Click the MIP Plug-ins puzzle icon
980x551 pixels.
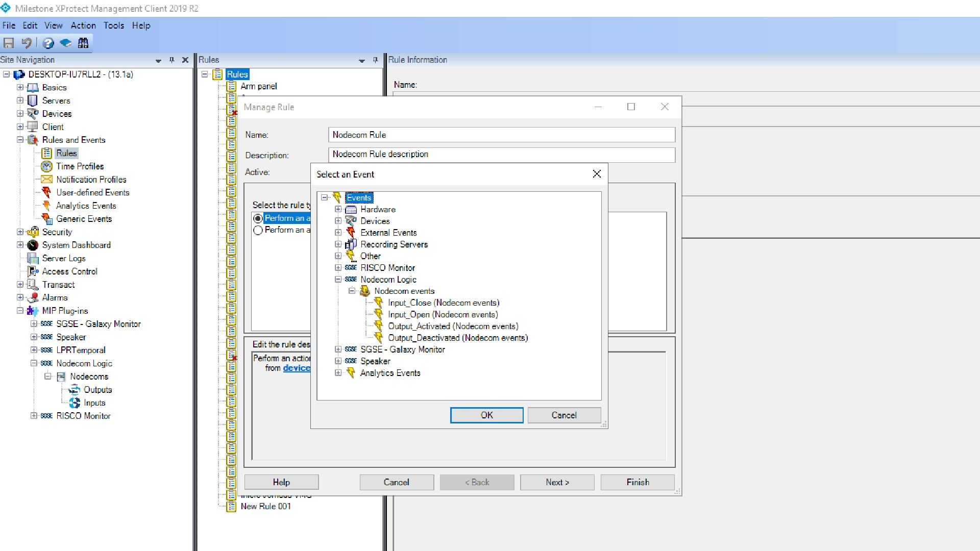pyautogui.click(x=33, y=311)
